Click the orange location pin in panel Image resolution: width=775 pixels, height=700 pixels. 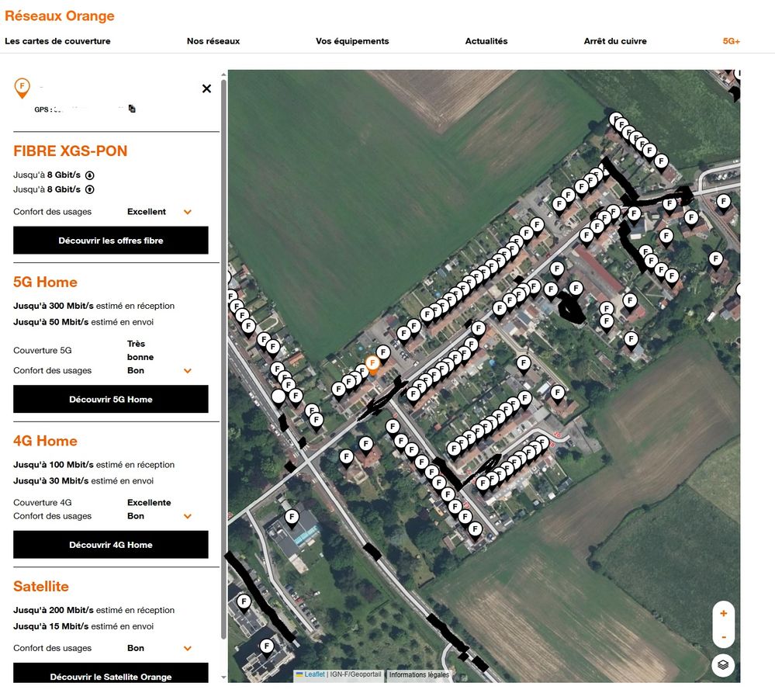(x=22, y=87)
